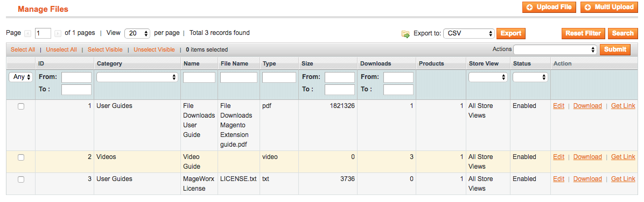Click the Submit button

pyautogui.click(x=615, y=49)
